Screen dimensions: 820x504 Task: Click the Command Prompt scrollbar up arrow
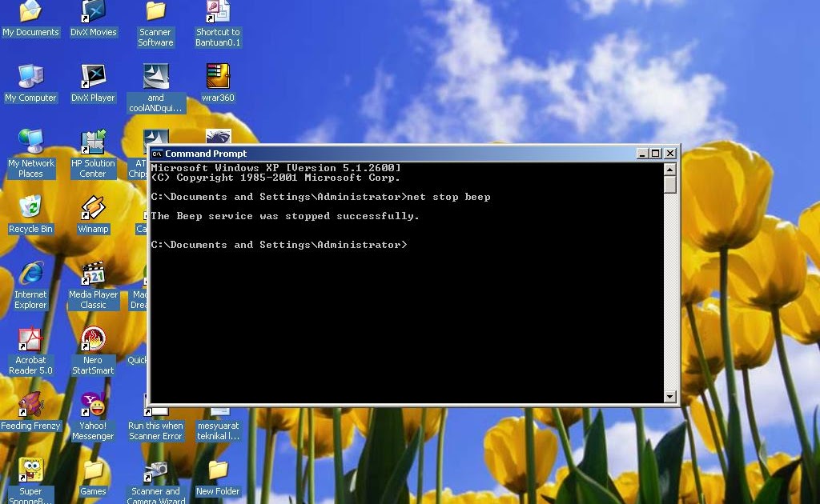click(x=670, y=170)
